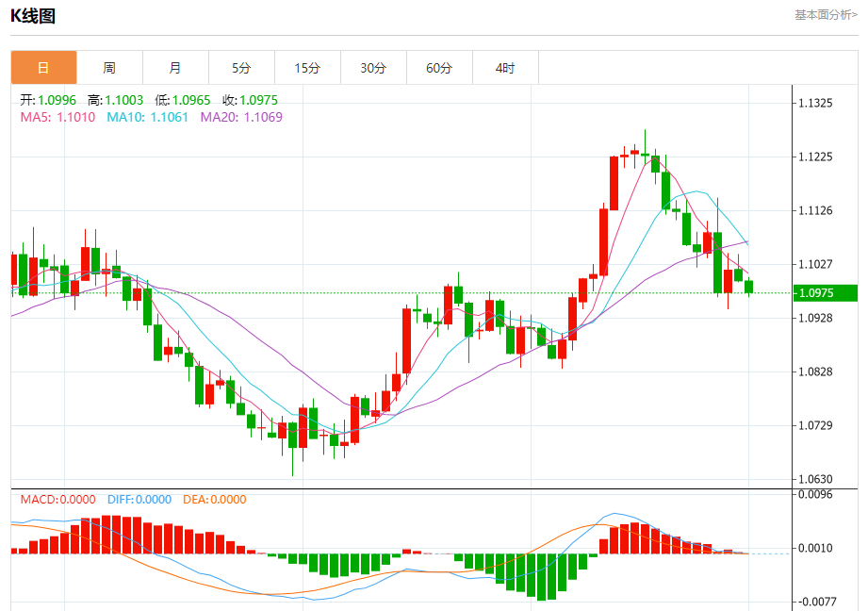Open the 基本面分析> link
868x611 pixels.
pos(826,15)
